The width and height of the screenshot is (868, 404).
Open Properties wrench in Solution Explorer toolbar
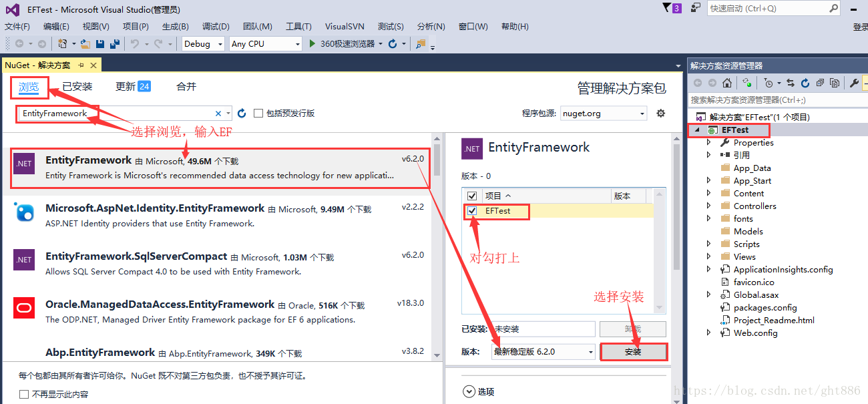point(854,83)
